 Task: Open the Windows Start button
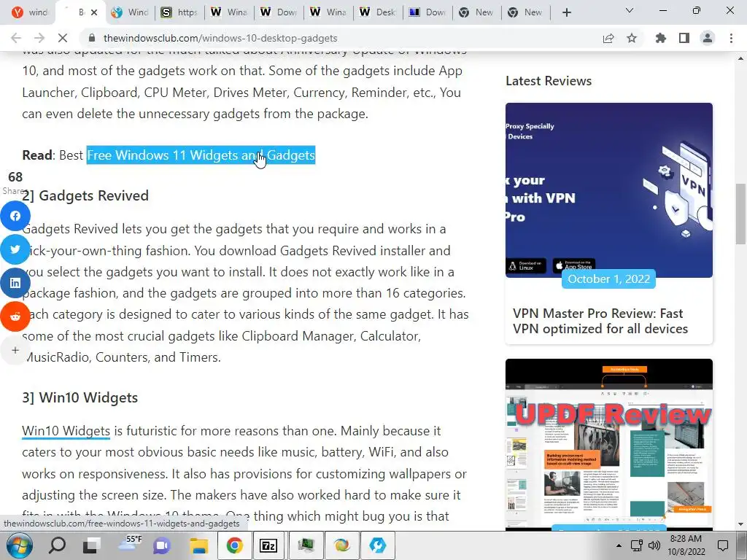point(19,545)
